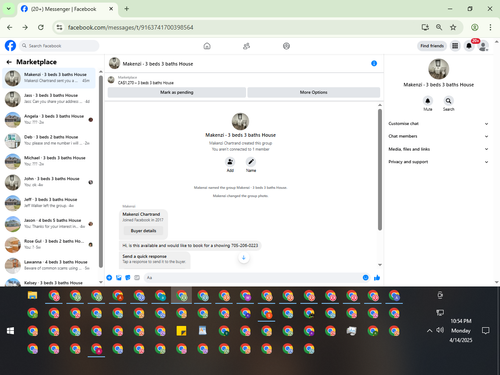The image size is (500, 375).
Task: Open the notifications bell icon
Action: tap(469, 46)
